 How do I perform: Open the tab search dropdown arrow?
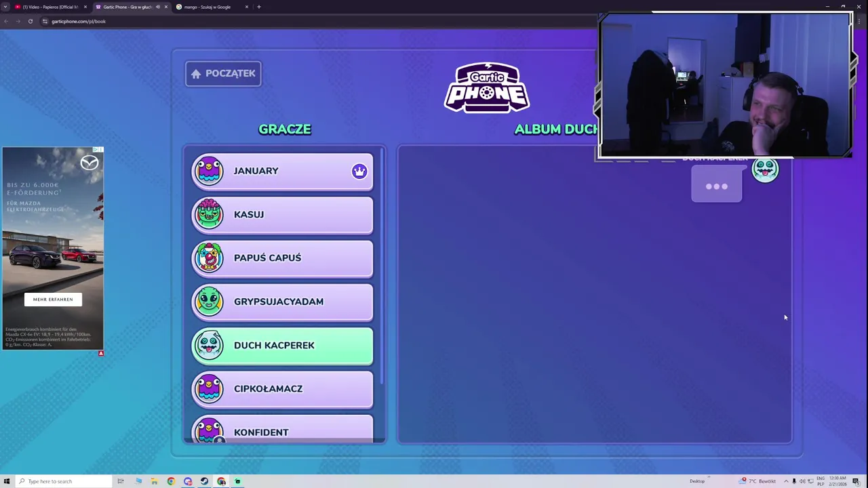tap(5, 7)
